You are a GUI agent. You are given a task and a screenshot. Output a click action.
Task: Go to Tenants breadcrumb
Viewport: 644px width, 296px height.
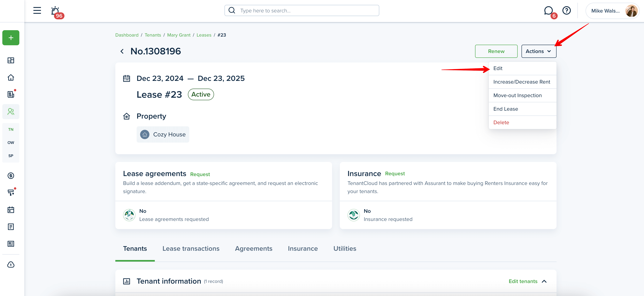[x=153, y=35]
